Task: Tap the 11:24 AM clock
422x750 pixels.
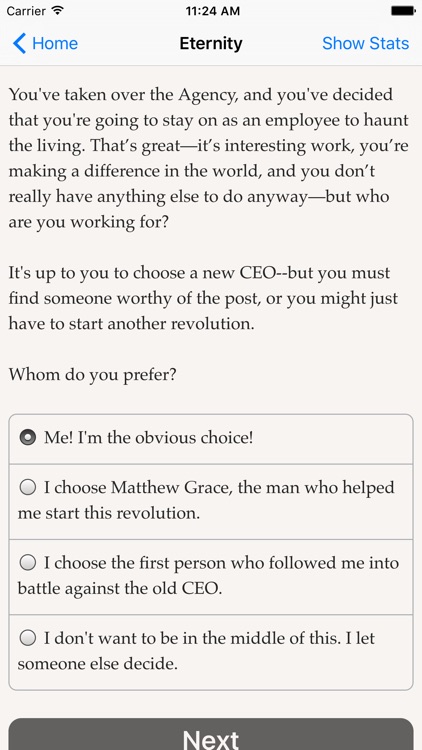Action: [212, 11]
